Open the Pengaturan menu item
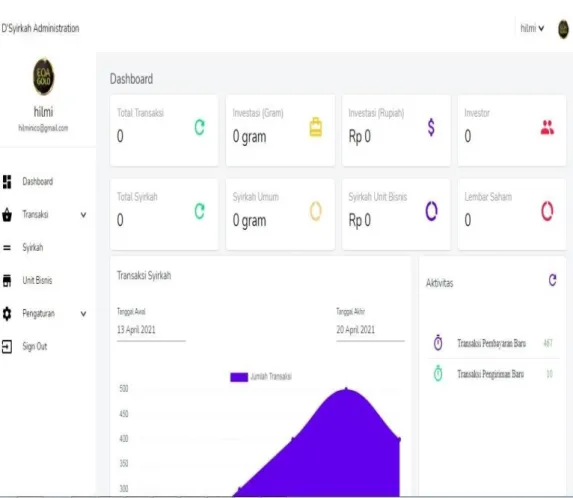The width and height of the screenshot is (573, 498). pyautogui.click(x=38, y=314)
